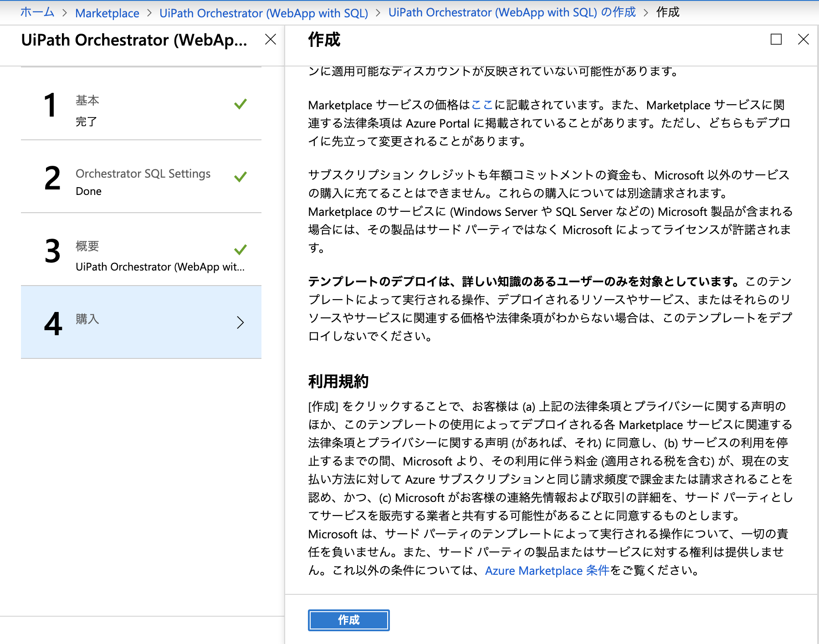Click the SQL Settings step checkmark

(241, 176)
